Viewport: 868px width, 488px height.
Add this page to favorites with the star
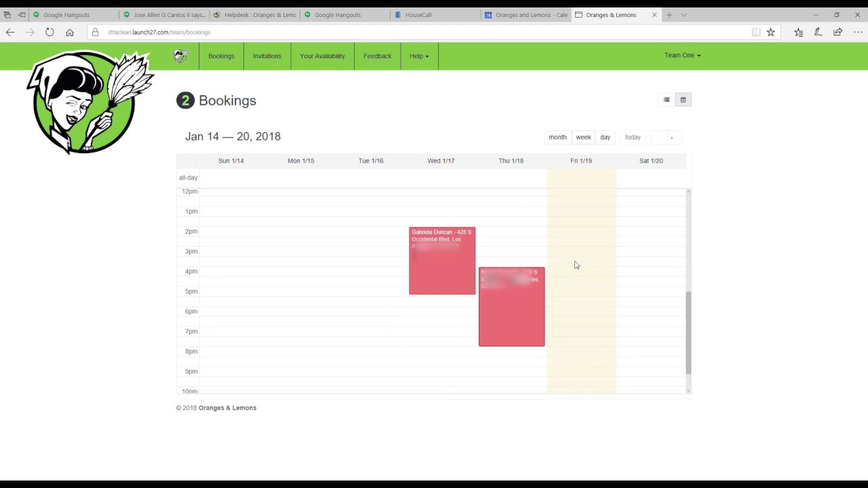[x=771, y=32]
